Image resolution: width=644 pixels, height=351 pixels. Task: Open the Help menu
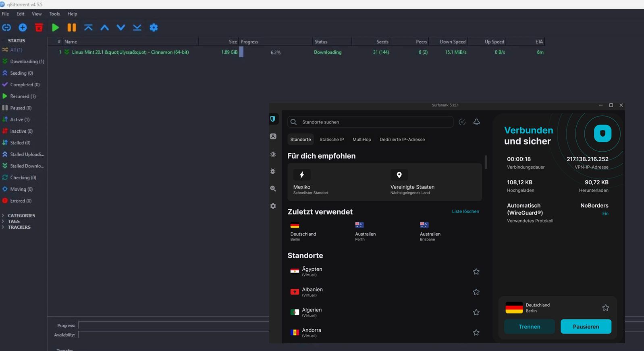pyautogui.click(x=72, y=14)
